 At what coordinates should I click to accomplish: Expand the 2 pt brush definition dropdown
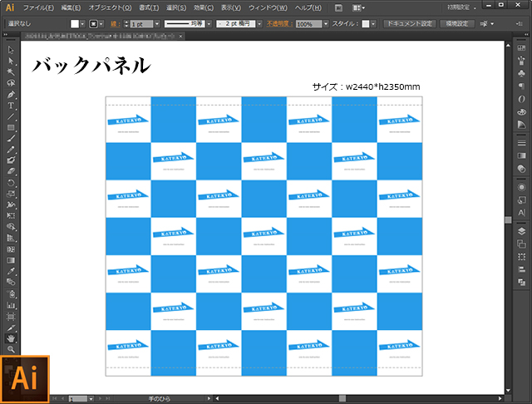[x=259, y=24]
